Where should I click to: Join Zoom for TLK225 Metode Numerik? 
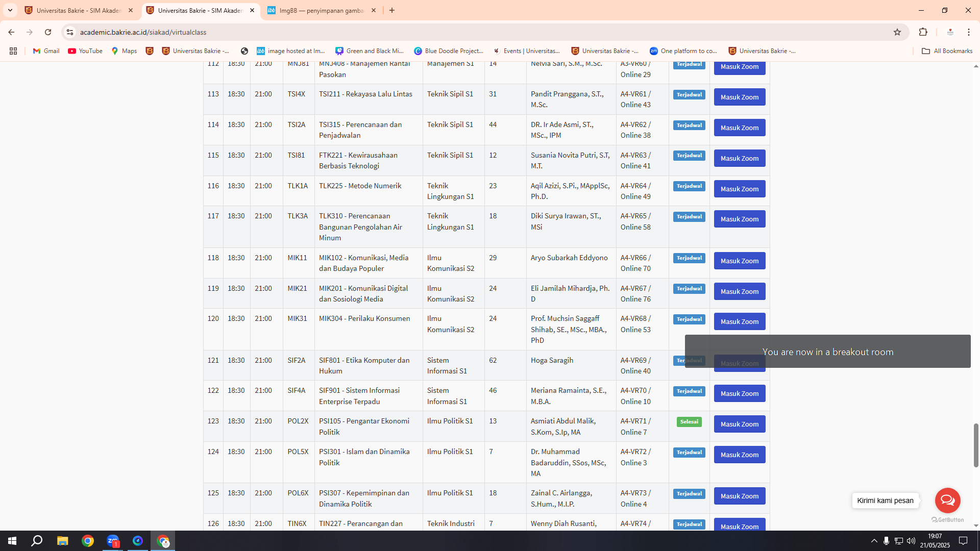pos(740,189)
